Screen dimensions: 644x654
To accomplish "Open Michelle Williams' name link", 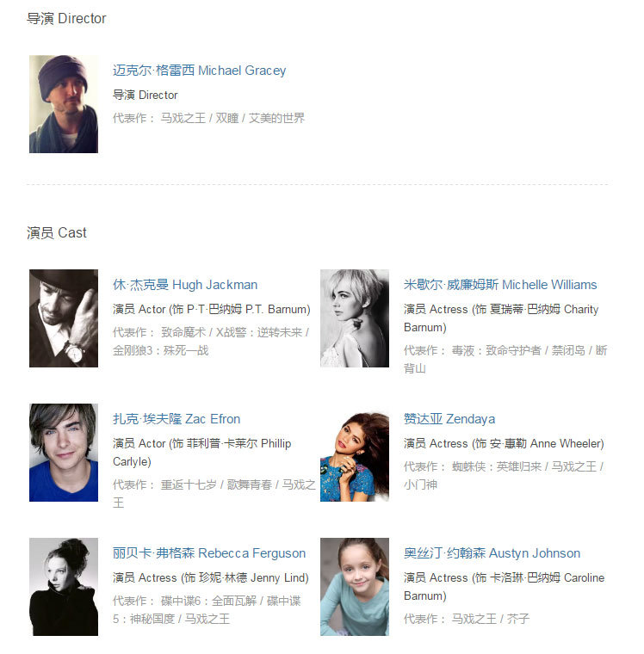I will click(500, 285).
